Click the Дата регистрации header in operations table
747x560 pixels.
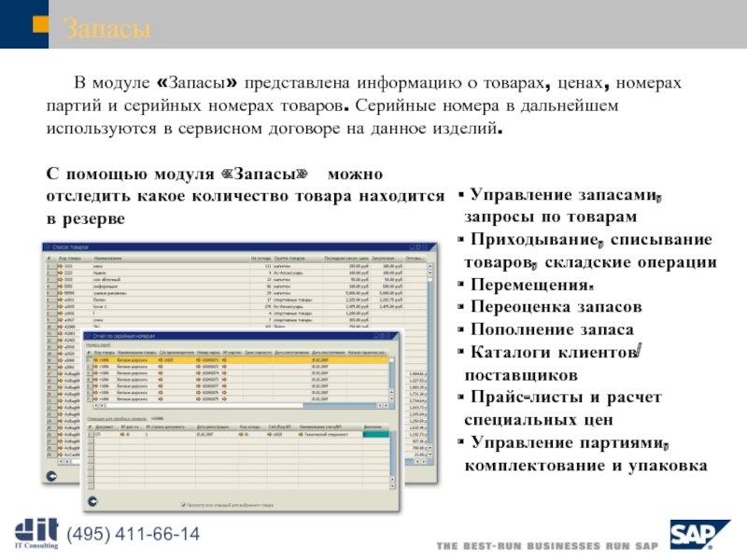(217, 427)
